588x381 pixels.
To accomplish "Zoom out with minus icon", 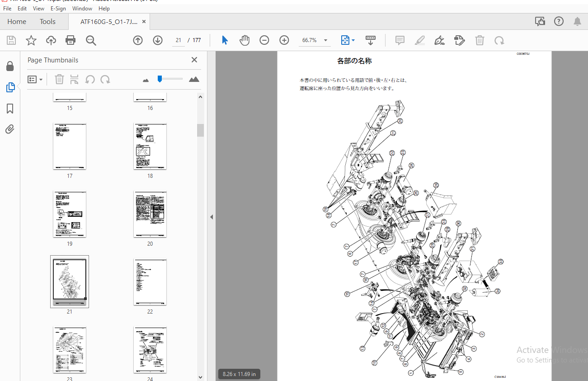I will [264, 40].
